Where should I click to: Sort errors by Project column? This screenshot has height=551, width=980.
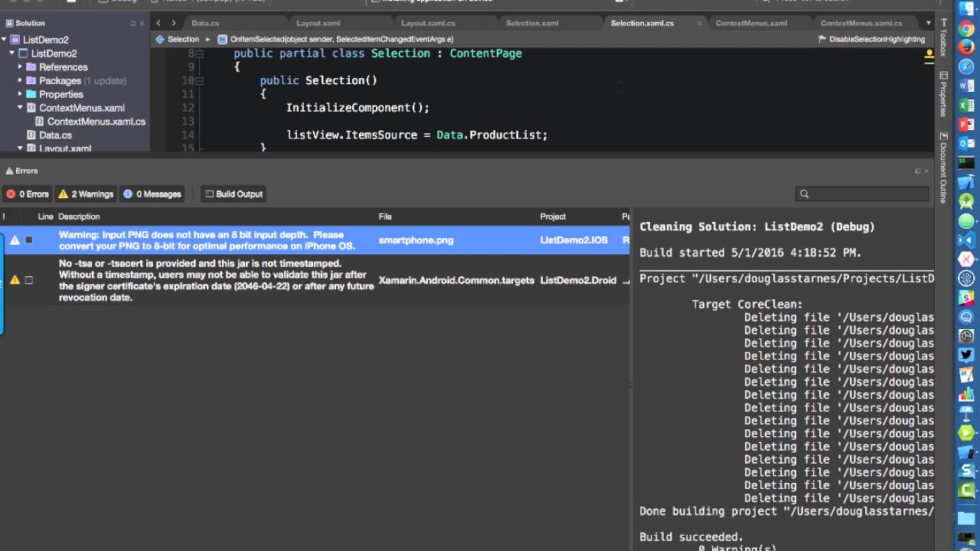[553, 217]
